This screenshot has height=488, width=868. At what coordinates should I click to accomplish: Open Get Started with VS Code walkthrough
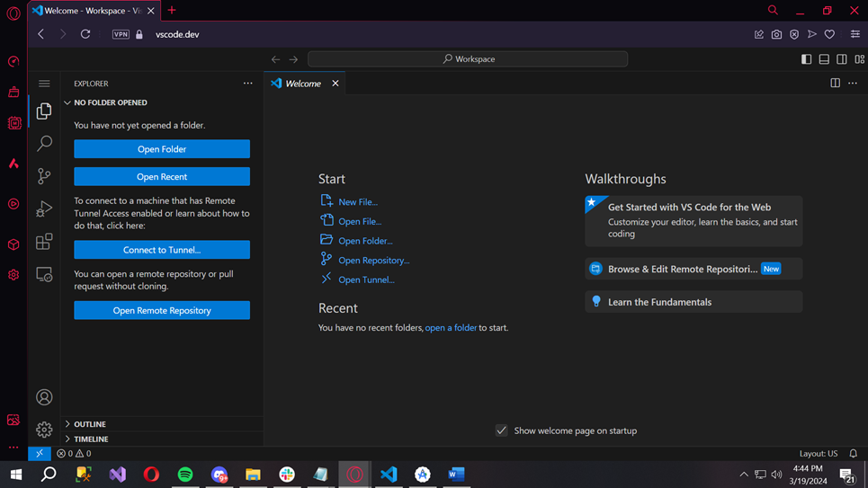(x=694, y=221)
